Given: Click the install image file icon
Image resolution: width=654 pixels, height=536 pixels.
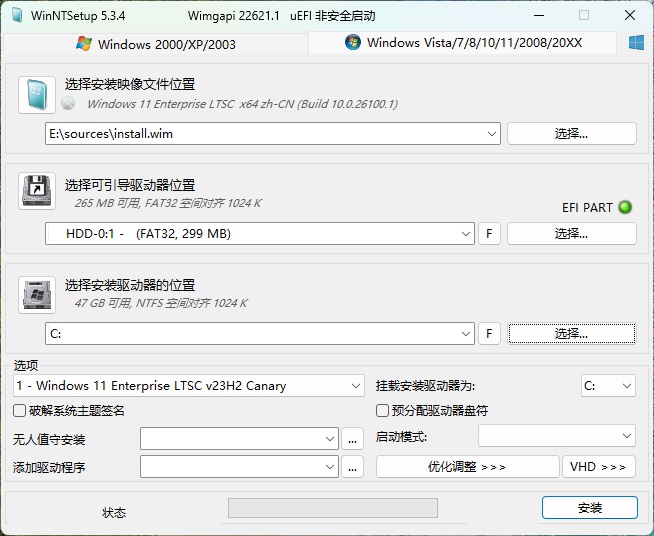Looking at the screenshot, I should pyautogui.click(x=37, y=95).
